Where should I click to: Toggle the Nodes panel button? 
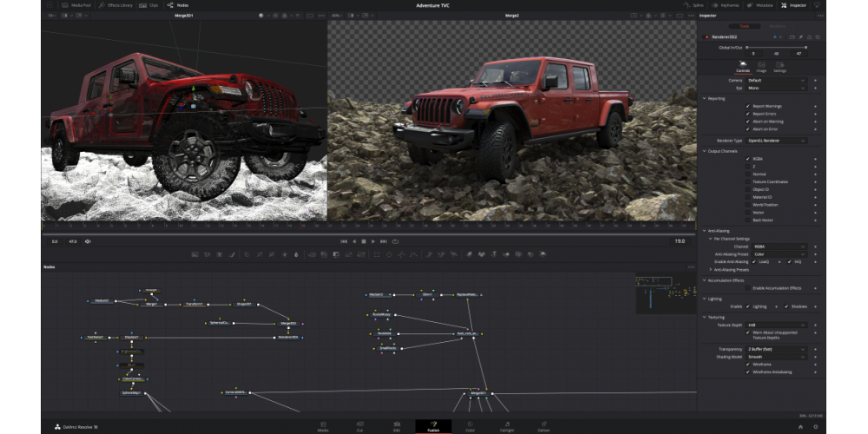178,5
